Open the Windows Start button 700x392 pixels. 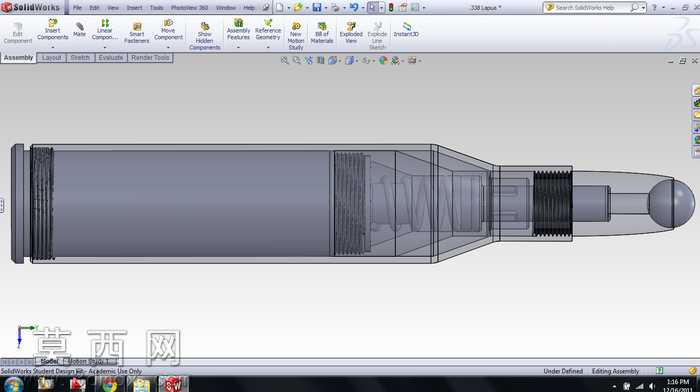(13, 384)
